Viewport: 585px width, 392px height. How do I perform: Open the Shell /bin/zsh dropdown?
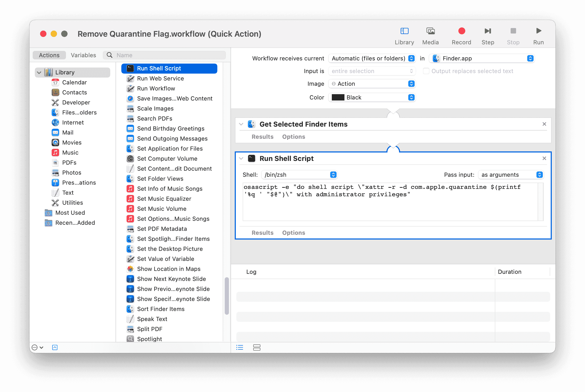(299, 175)
